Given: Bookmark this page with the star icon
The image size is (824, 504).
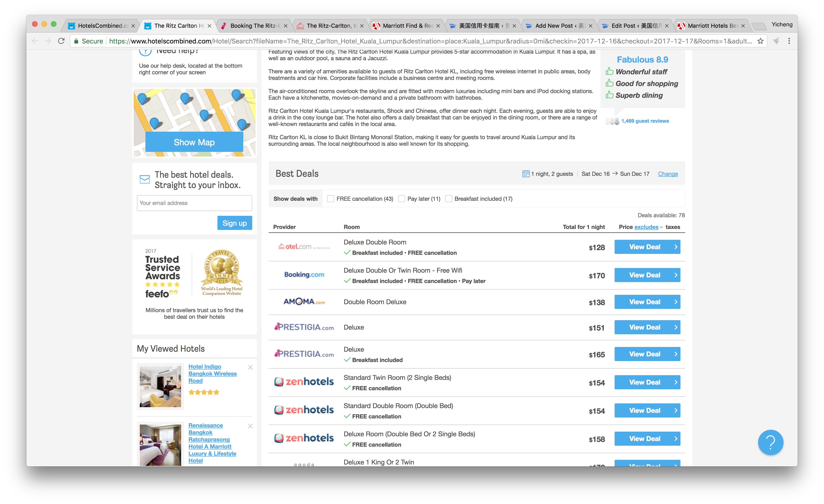Looking at the screenshot, I should coord(760,41).
